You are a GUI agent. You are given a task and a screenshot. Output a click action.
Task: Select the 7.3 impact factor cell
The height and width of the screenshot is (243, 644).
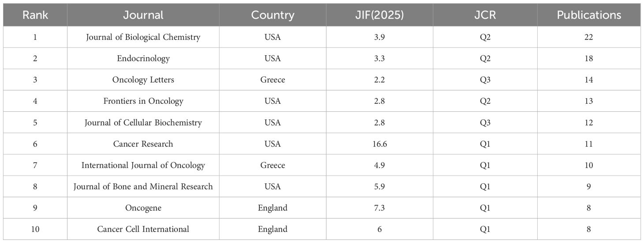tap(379, 208)
